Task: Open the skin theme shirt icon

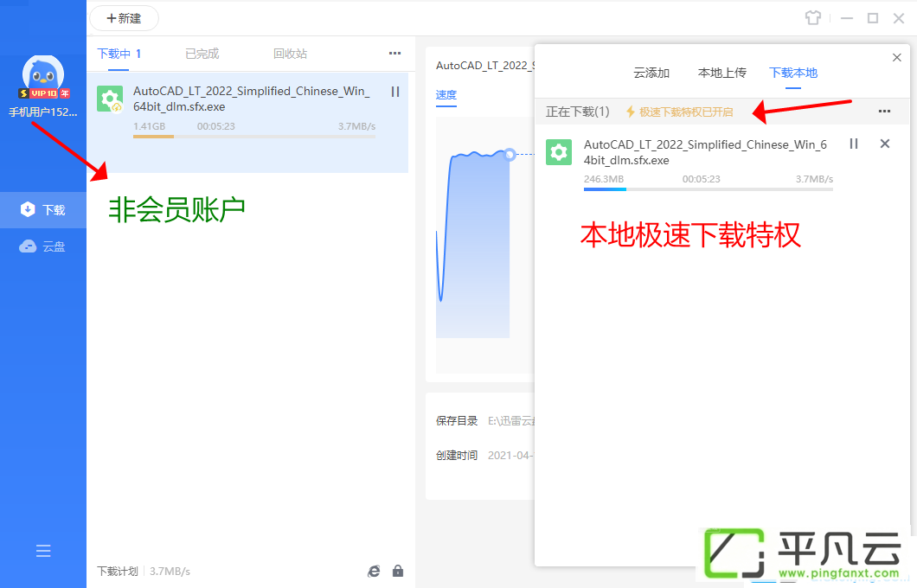Action: 813,18
